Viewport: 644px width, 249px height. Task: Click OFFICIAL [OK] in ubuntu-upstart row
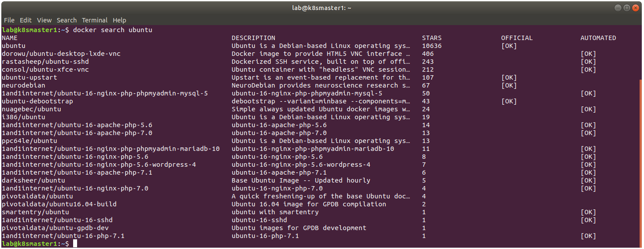pos(509,77)
